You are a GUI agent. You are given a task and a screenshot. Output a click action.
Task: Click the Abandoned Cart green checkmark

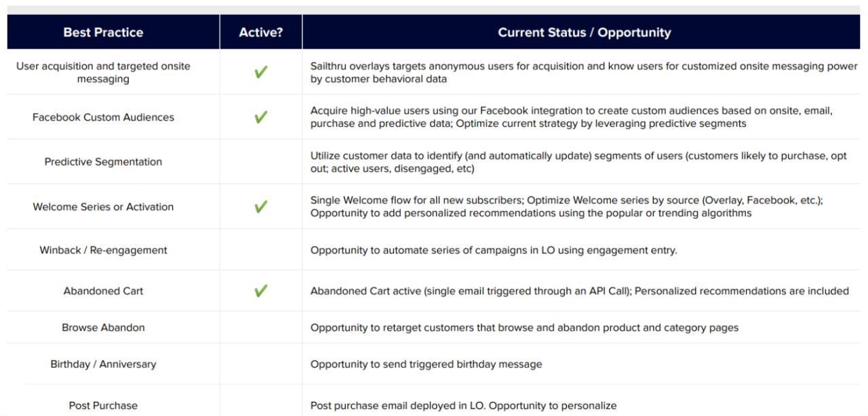click(x=260, y=291)
